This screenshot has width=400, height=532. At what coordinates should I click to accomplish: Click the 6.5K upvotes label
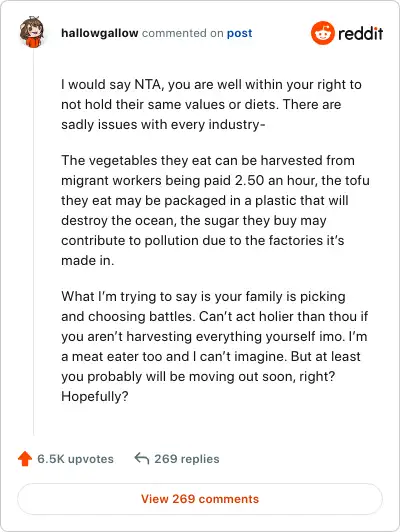[x=75, y=459]
